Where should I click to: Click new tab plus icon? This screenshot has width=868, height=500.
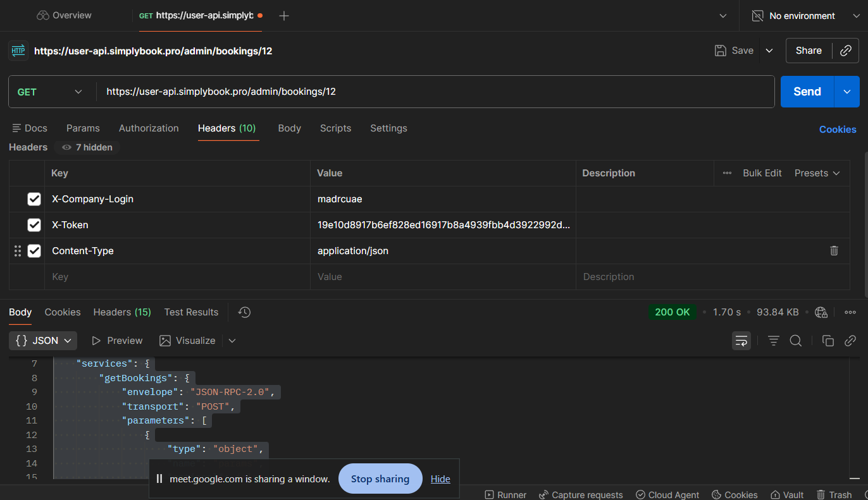coord(284,16)
